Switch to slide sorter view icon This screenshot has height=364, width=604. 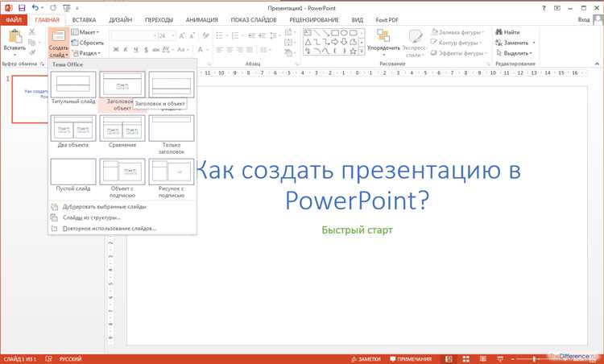[x=465, y=359]
